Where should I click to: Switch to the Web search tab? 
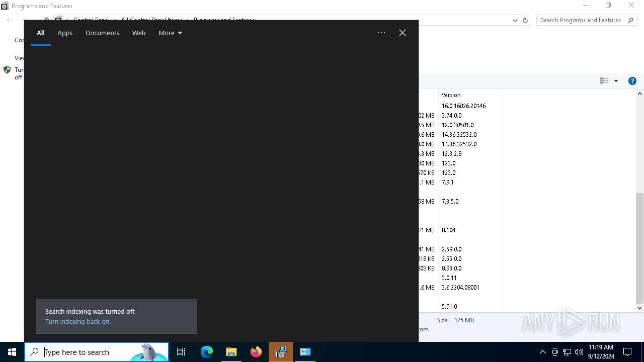coord(139,33)
